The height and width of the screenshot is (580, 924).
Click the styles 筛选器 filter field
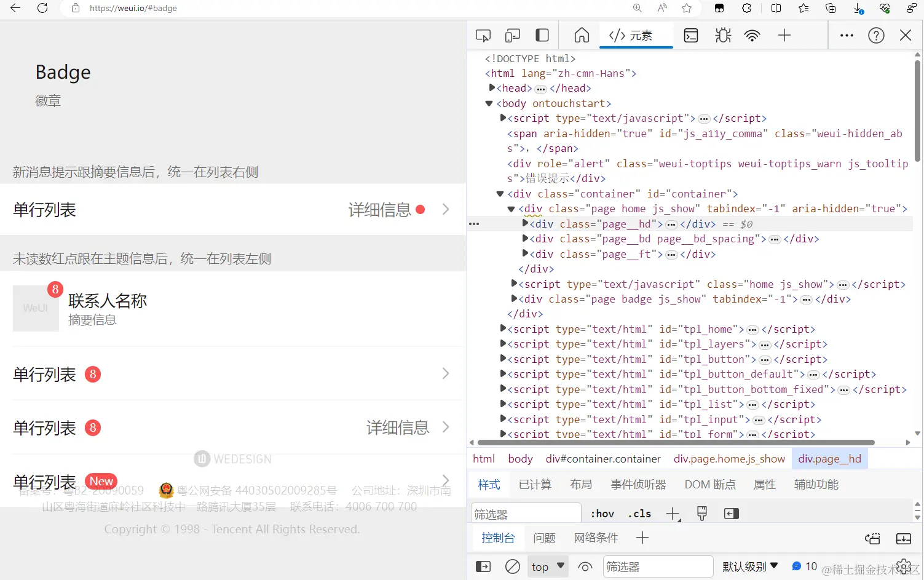[x=526, y=514]
